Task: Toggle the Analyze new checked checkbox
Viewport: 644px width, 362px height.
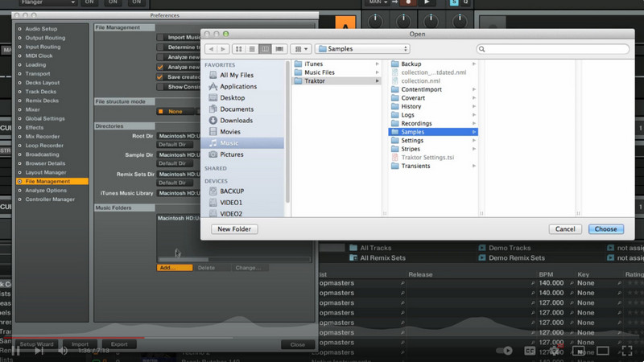Action: (160, 67)
